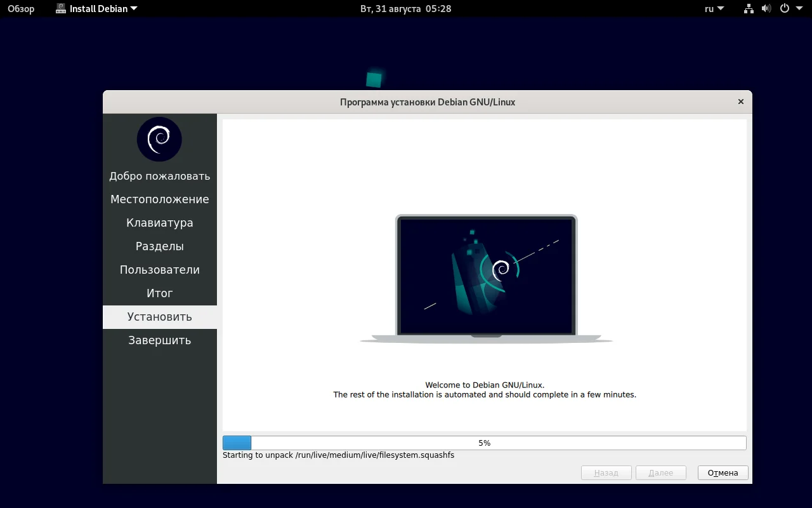
Task: Click the 5% installation progress bar
Action: (485, 443)
